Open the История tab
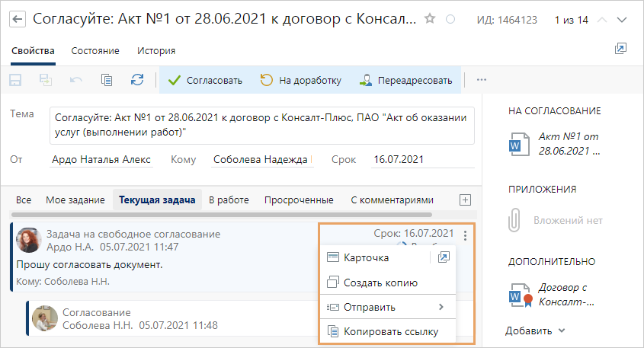This screenshot has width=644, height=348. click(156, 51)
